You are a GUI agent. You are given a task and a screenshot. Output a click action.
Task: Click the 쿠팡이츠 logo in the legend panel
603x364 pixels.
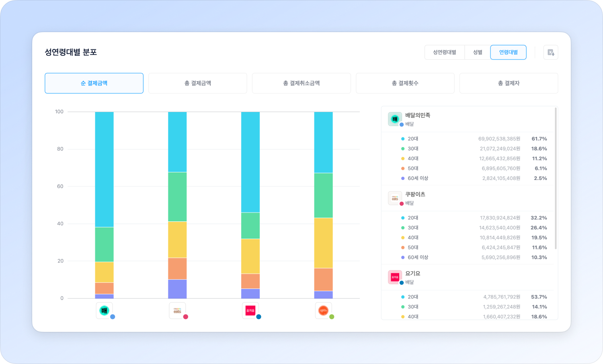[x=395, y=198]
